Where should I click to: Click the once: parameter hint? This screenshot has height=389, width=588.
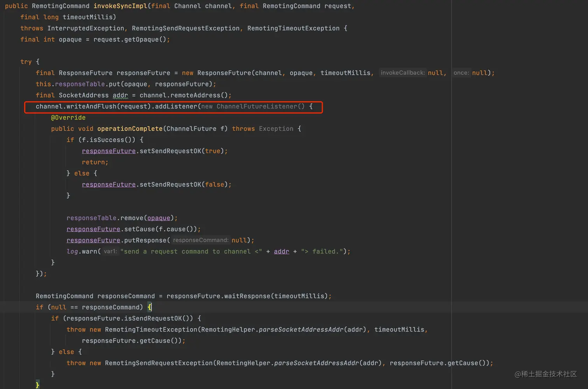point(461,73)
